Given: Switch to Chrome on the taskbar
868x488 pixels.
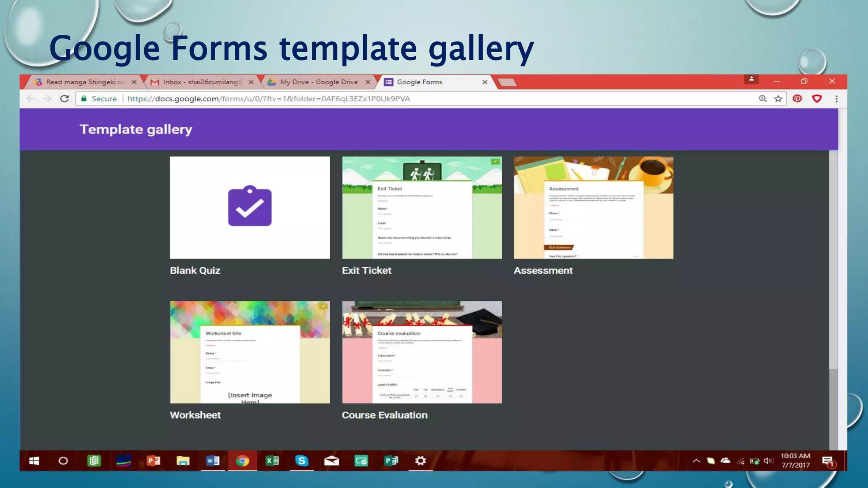Looking at the screenshot, I should click(x=242, y=460).
